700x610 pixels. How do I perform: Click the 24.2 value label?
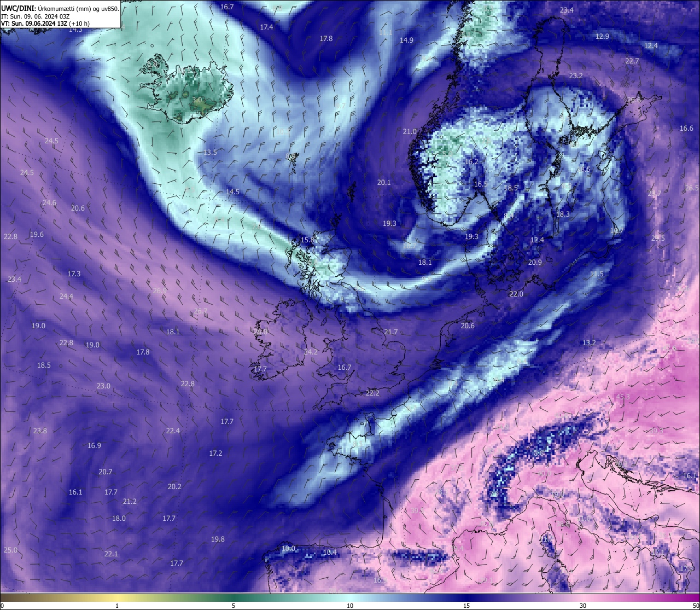(x=311, y=352)
